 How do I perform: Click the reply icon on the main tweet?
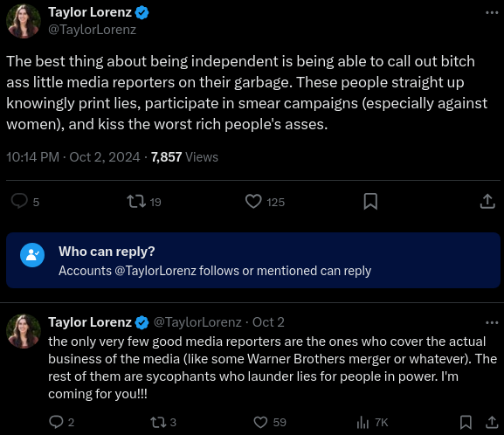click(x=19, y=201)
